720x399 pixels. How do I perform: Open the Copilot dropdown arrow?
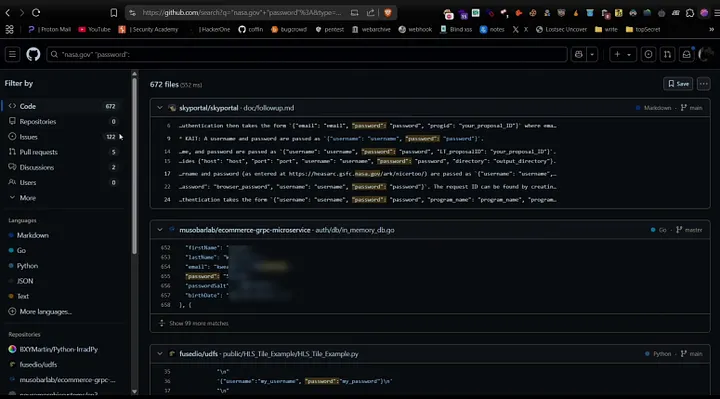592,55
